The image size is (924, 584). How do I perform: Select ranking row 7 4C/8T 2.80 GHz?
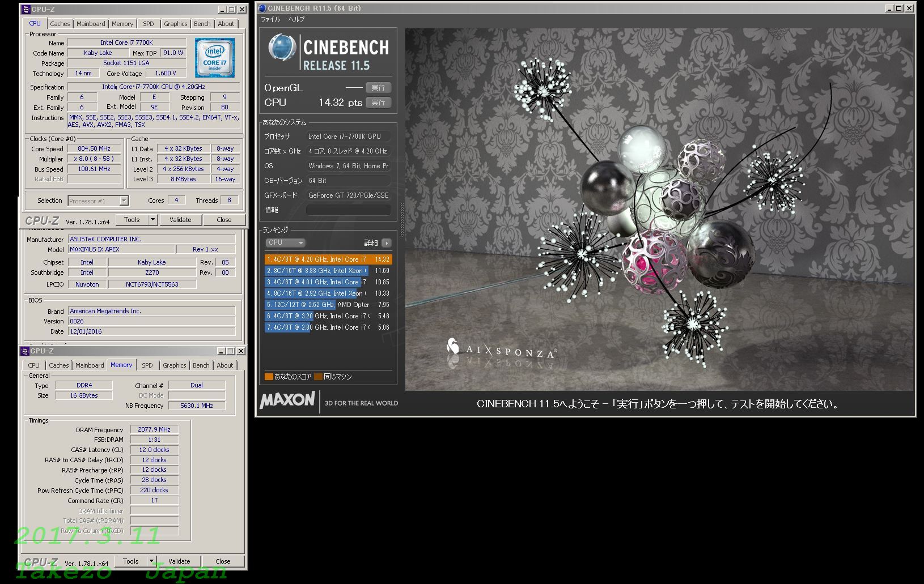(x=328, y=327)
